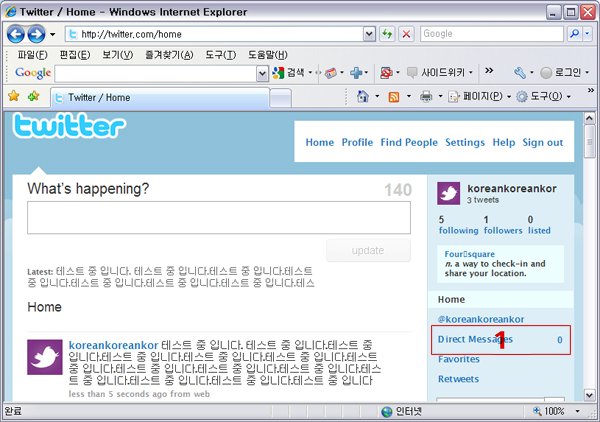Run search with the magnifier icon
The width and height of the screenshot is (600, 422).
coord(574,34)
